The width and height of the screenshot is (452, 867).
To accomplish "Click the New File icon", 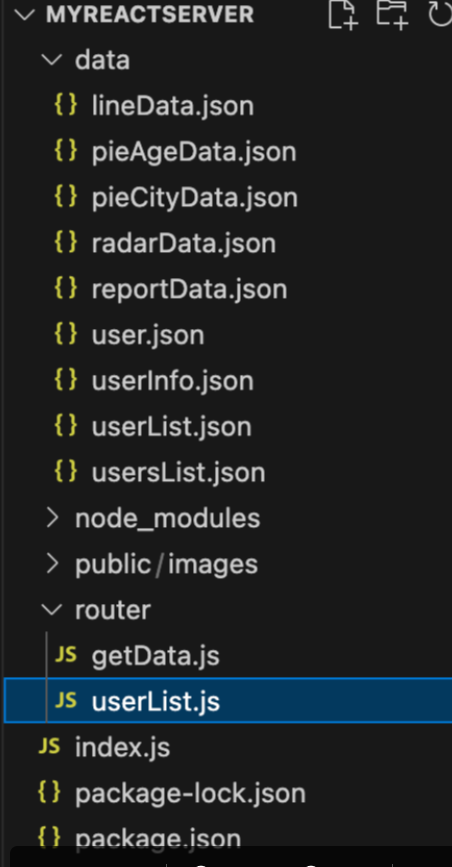I will [343, 14].
